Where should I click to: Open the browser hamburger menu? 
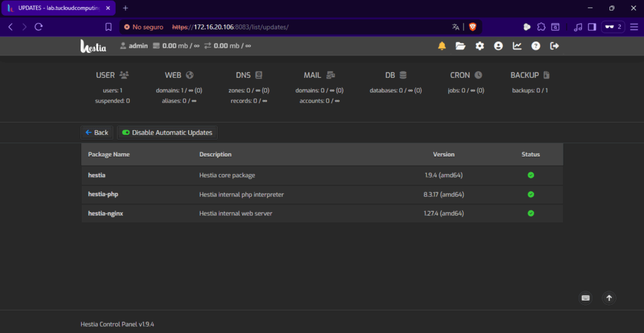coord(634,27)
